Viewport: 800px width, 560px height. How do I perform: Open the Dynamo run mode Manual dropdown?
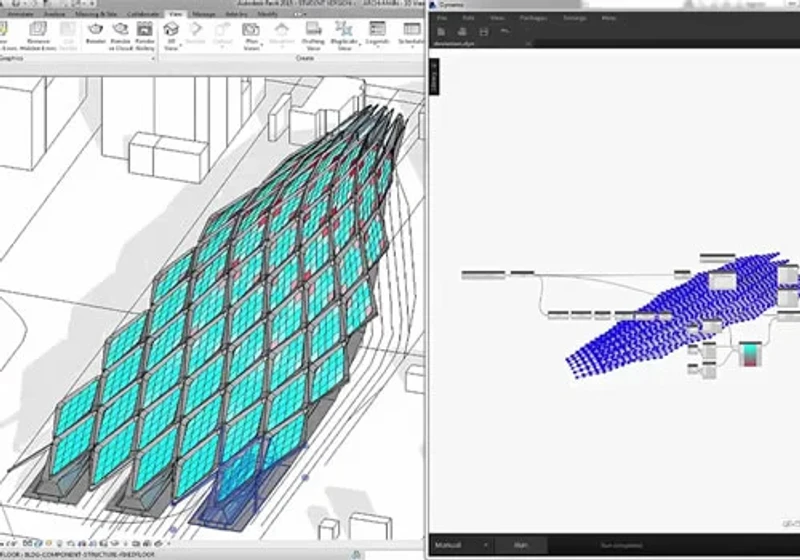461,545
